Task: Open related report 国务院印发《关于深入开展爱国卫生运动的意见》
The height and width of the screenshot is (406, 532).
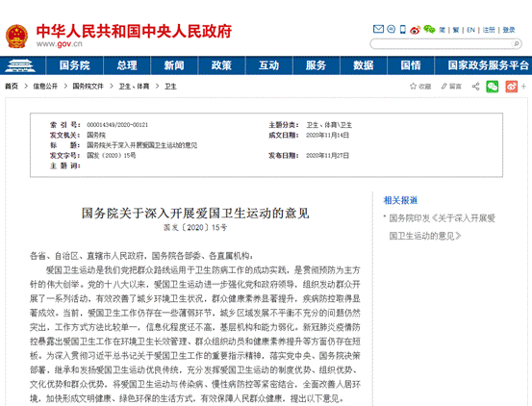Action: click(x=442, y=227)
